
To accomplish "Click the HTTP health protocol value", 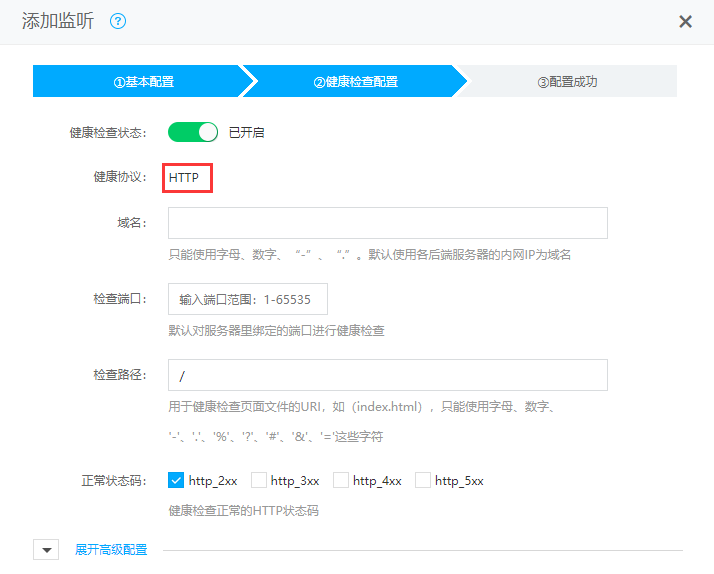I will (184, 177).
